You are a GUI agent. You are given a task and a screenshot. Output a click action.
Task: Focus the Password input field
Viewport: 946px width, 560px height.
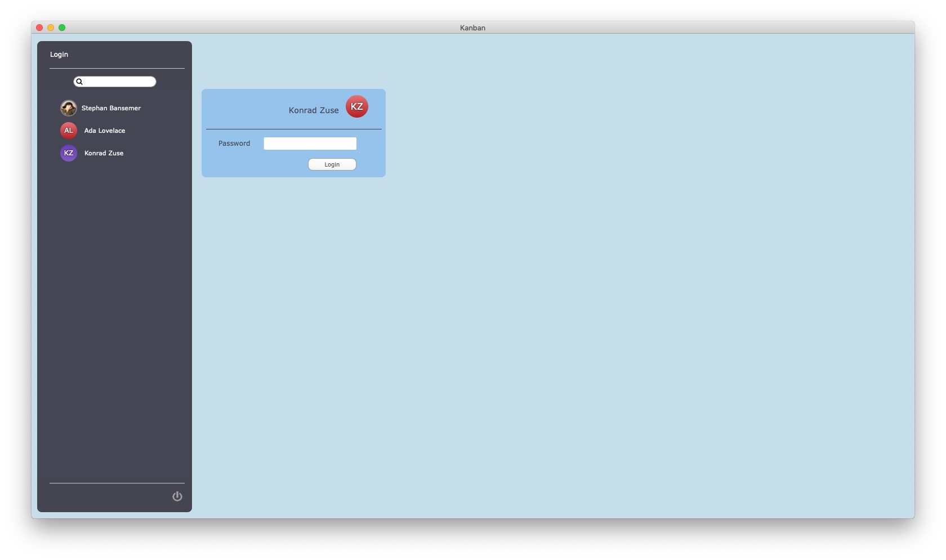click(310, 144)
